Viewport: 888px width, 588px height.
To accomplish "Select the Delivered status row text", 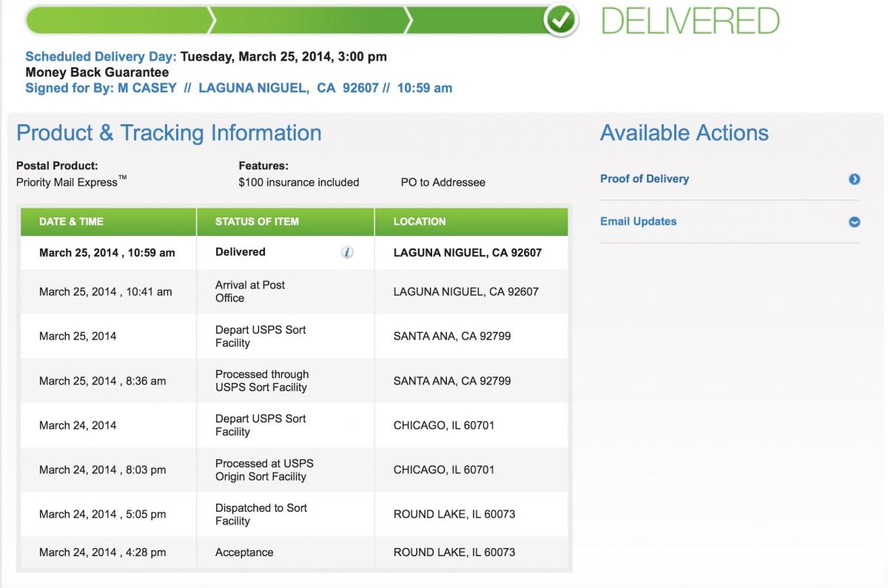I will tap(240, 252).
